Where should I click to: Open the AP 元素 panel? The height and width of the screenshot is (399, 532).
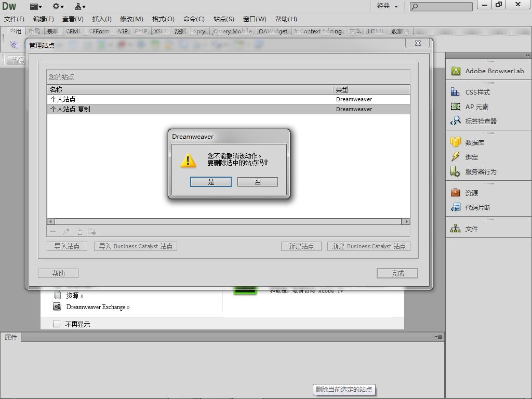470,107
